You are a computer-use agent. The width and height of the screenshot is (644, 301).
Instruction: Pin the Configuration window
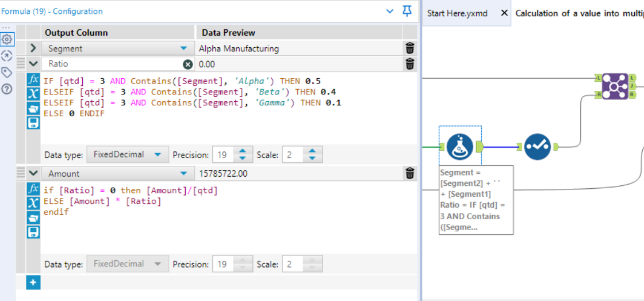407,11
